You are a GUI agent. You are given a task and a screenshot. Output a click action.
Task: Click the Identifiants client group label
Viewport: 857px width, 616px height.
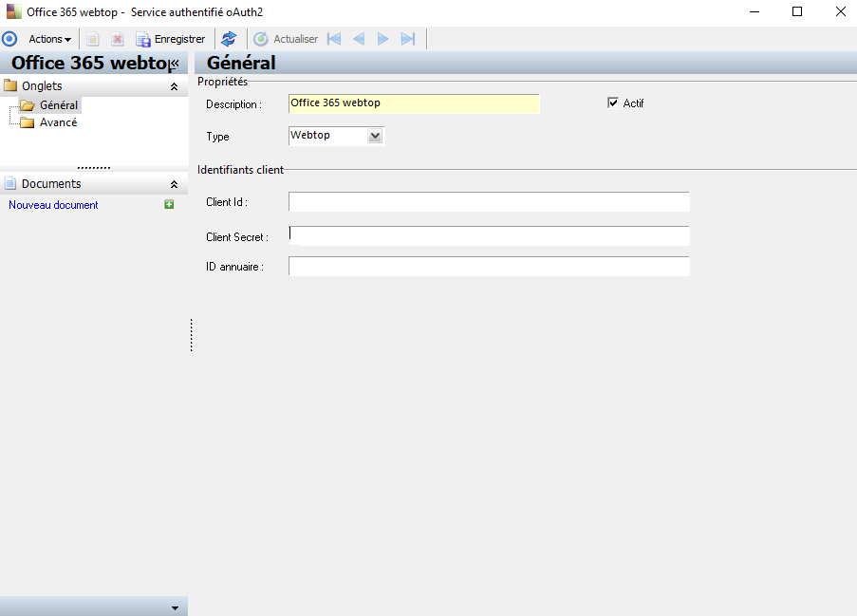240,170
